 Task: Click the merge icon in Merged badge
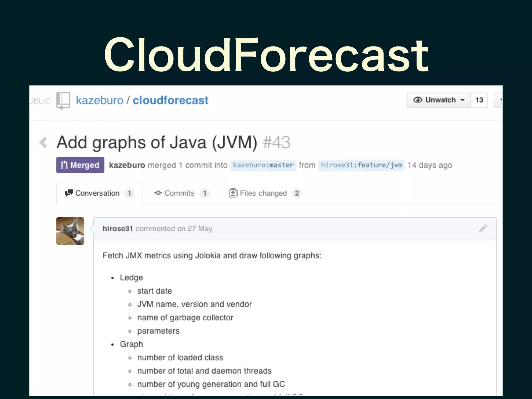pyautogui.click(x=64, y=165)
